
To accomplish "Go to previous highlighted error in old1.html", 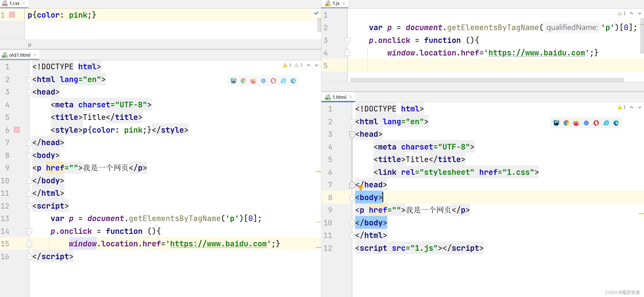I will [309, 65].
